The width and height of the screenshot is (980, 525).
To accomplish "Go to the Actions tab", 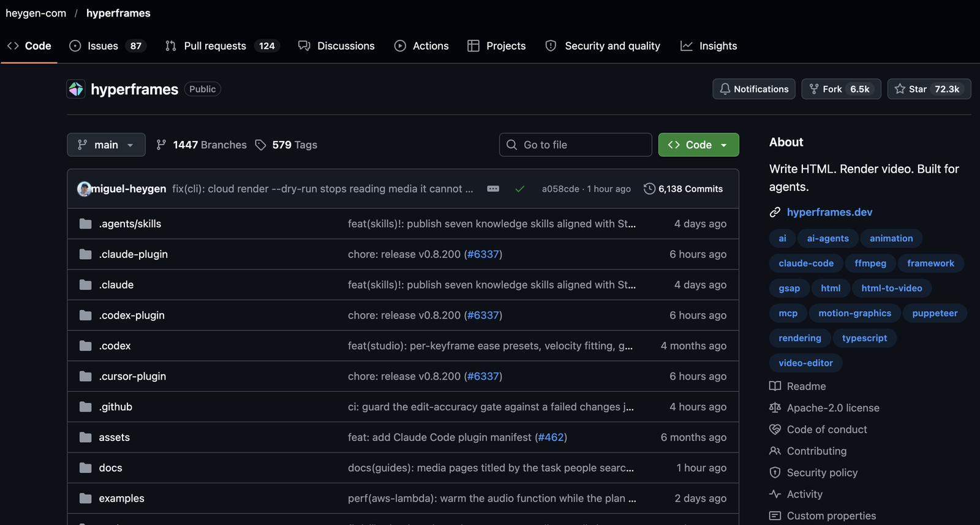I will (x=421, y=46).
